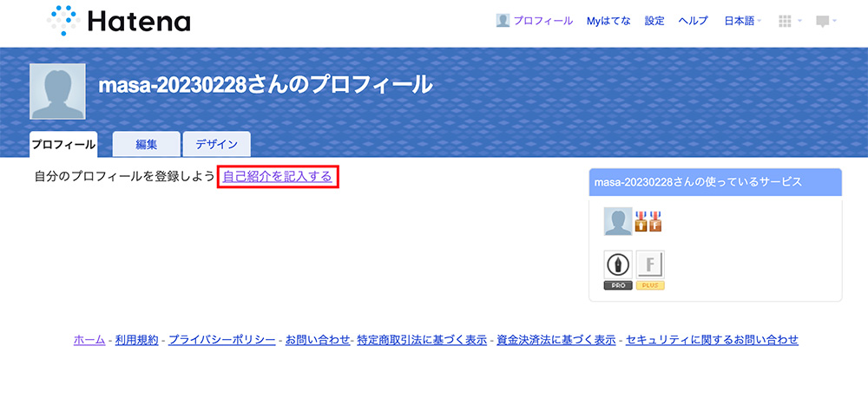Switch to the 編集 tab

147,144
